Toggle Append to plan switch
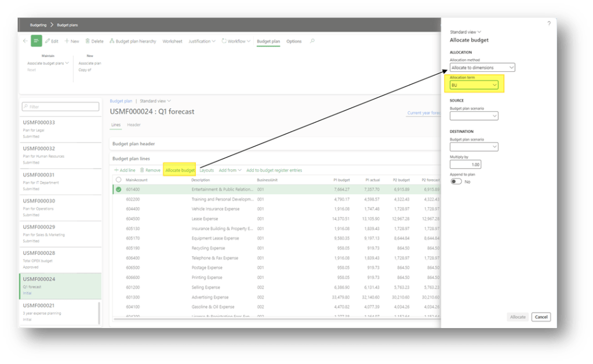Screen dimensions: 593x364 pyautogui.click(x=456, y=181)
